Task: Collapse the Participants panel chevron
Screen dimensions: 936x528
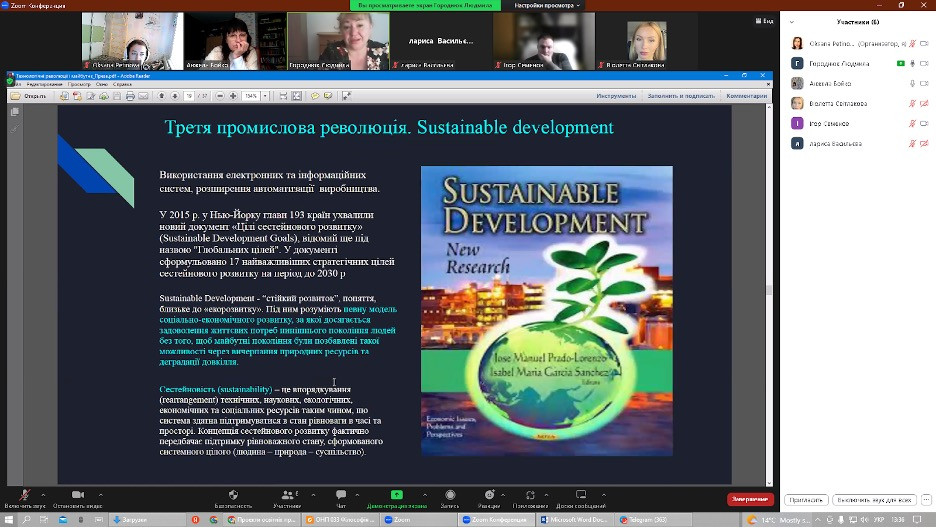Action: pyautogui.click(x=792, y=21)
